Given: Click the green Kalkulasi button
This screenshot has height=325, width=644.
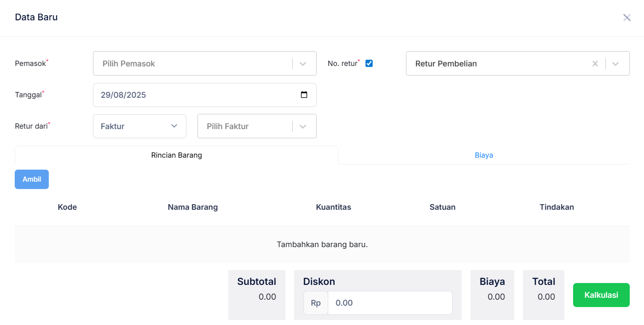Looking at the screenshot, I should 601,295.
